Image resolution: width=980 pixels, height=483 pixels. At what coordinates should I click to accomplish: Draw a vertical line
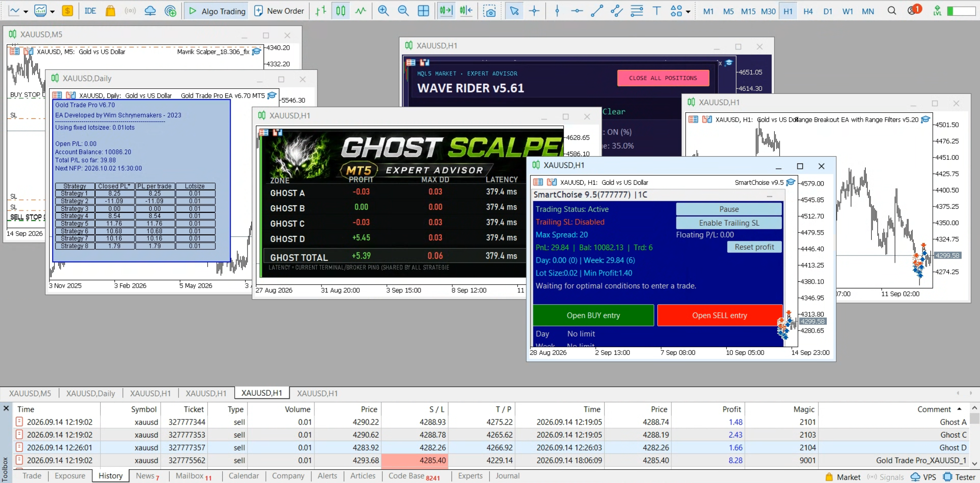[557, 11]
